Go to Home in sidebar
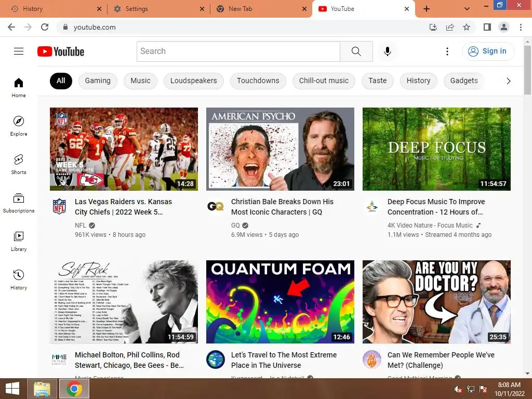This screenshot has height=399, width=532. pos(19,87)
